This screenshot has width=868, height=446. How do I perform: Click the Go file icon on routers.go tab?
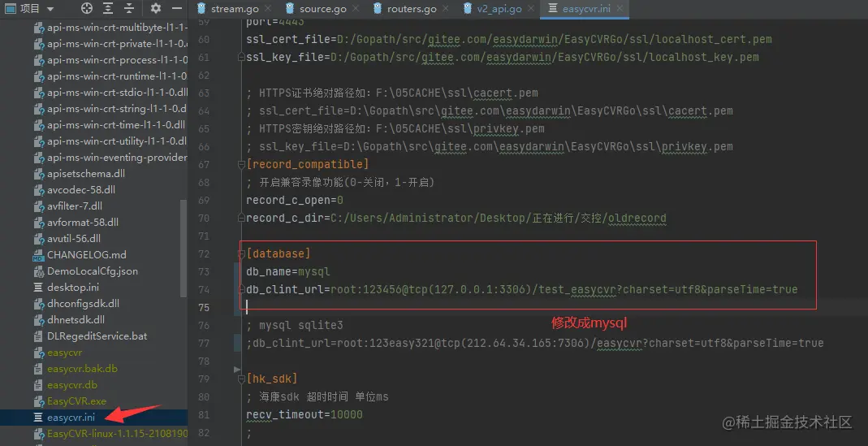point(378,8)
